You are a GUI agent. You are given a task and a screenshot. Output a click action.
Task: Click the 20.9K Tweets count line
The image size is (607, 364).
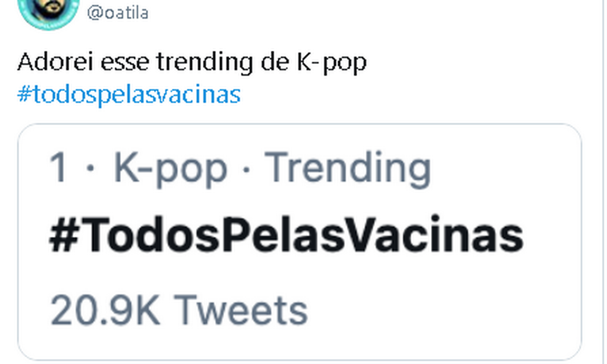179,309
